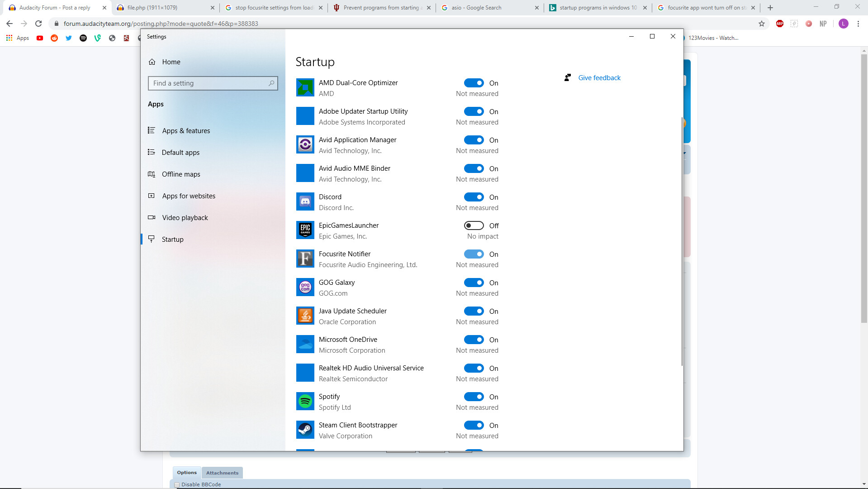
Task: Switch to startup programs in windows 10 tab
Action: [597, 8]
